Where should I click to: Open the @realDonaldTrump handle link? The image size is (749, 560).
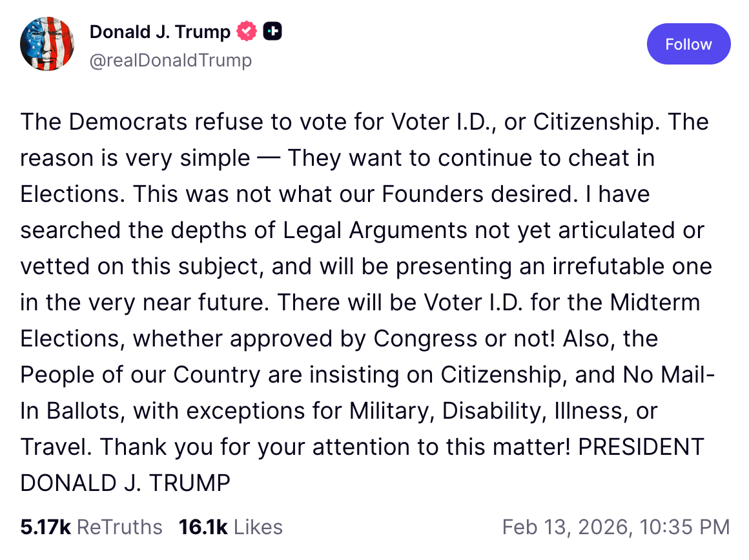coord(170,60)
